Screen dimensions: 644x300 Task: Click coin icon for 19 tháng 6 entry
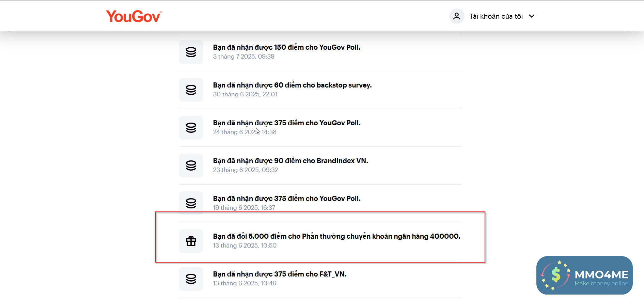(191, 203)
